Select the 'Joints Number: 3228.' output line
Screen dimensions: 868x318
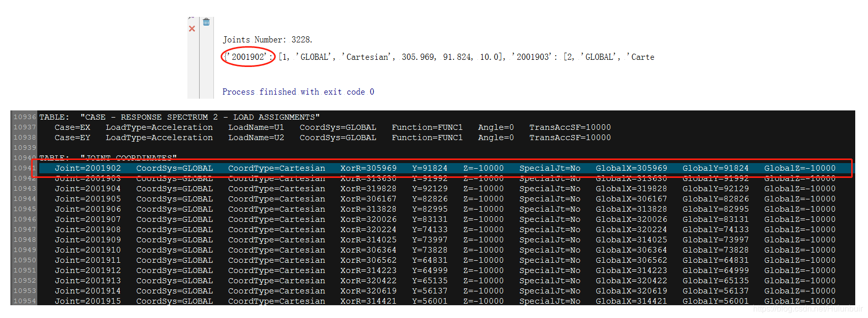click(267, 39)
